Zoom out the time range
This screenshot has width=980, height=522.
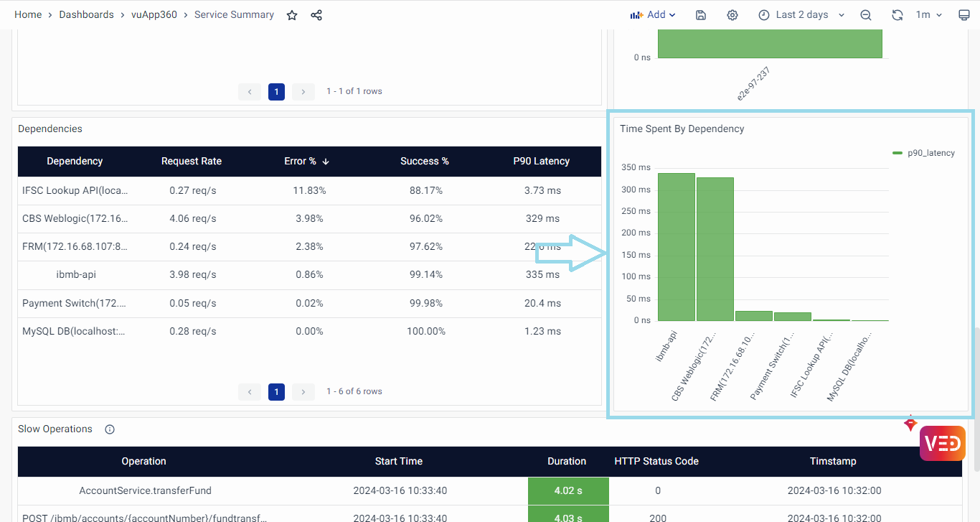point(866,15)
